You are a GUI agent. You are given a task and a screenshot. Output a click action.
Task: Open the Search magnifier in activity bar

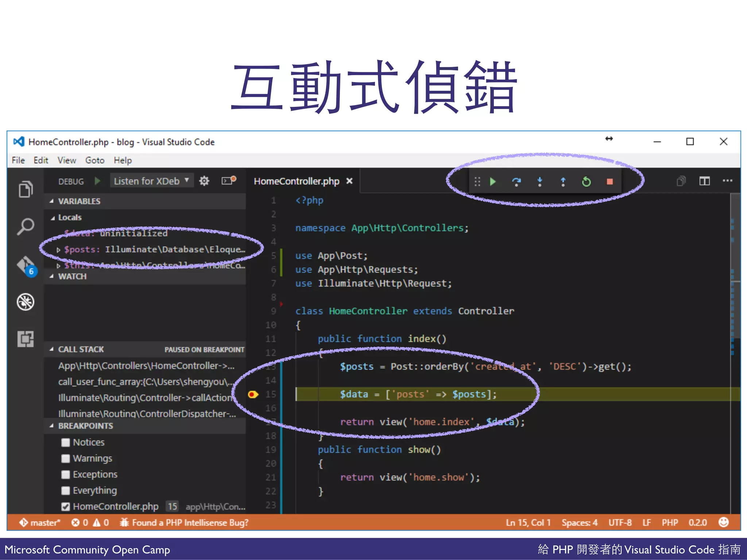[x=26, y=227]
